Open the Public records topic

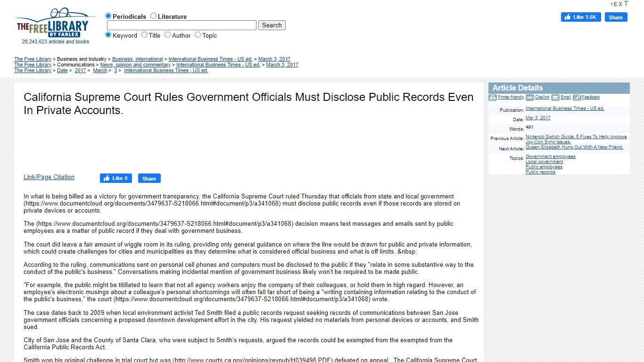click(x=540, y=172)
